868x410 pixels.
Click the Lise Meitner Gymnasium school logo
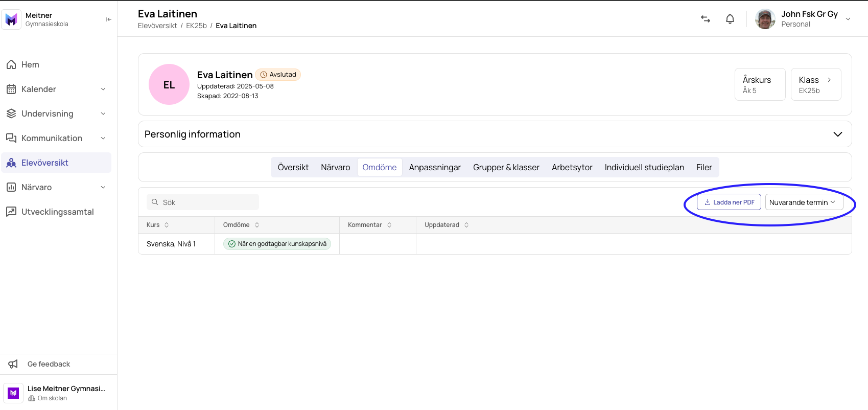(13, 393)
